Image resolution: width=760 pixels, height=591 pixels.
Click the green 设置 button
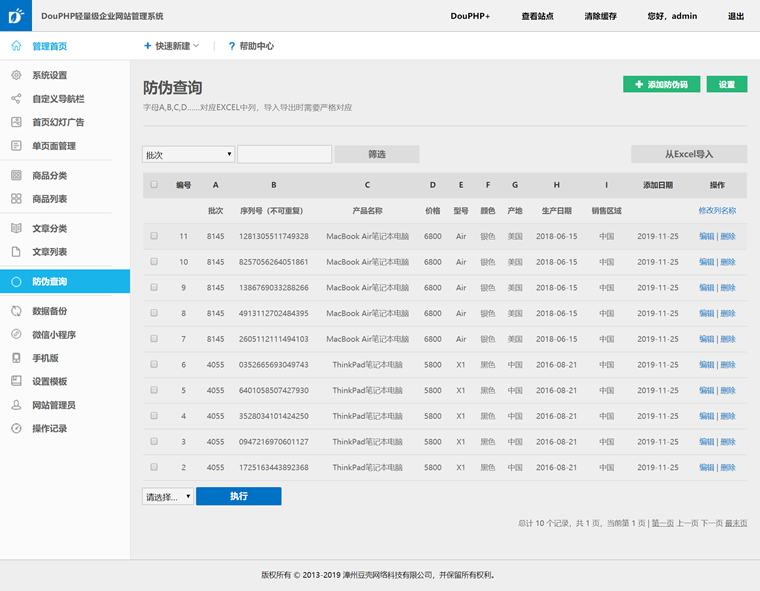point(727,84)
